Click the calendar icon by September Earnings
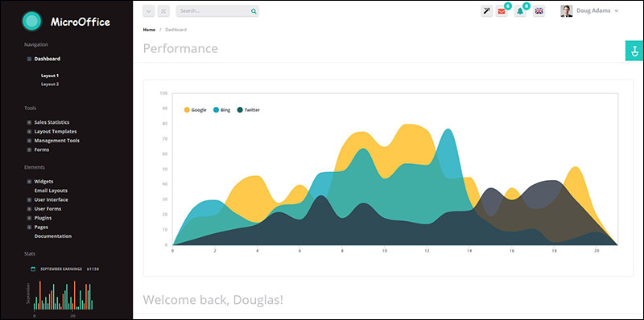Viewport: 644px width, 320px height. pos(33,269)
